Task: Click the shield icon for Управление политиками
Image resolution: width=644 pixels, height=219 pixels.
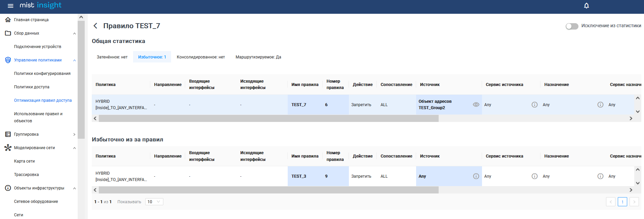Action: 8,60
